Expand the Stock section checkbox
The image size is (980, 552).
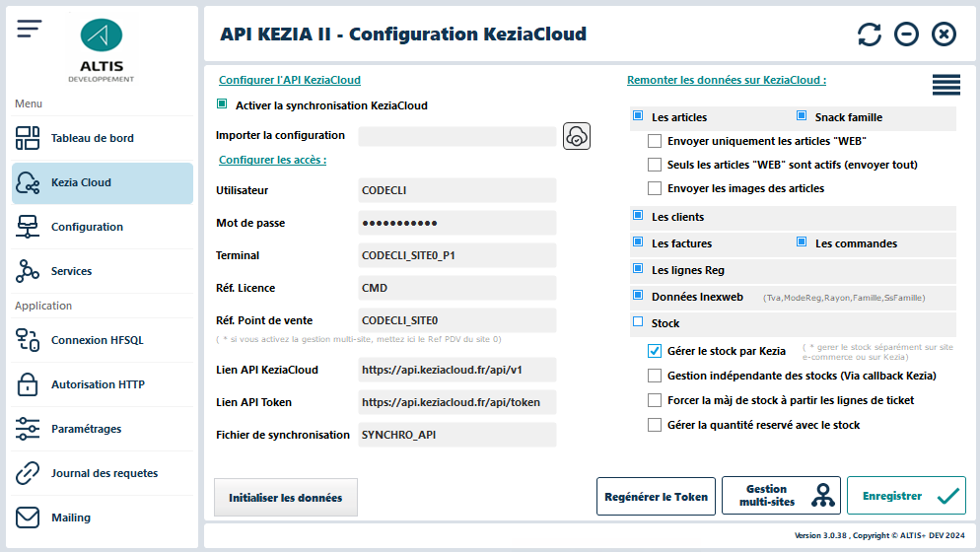[x=638, y=322]
